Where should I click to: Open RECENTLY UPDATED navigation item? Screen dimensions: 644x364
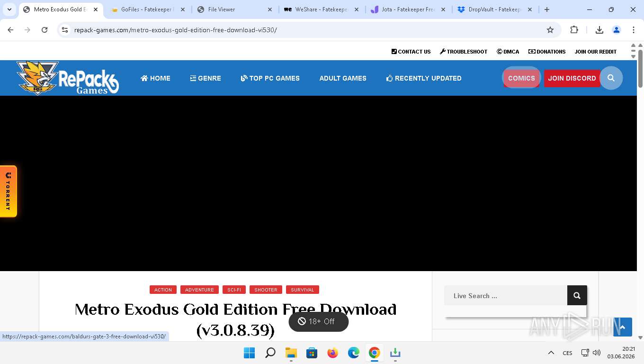(x=424, y=78)
